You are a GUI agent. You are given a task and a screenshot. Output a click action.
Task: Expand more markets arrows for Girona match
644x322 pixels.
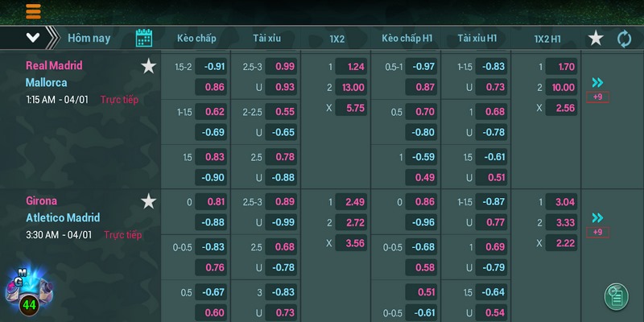tap(597, 217)
